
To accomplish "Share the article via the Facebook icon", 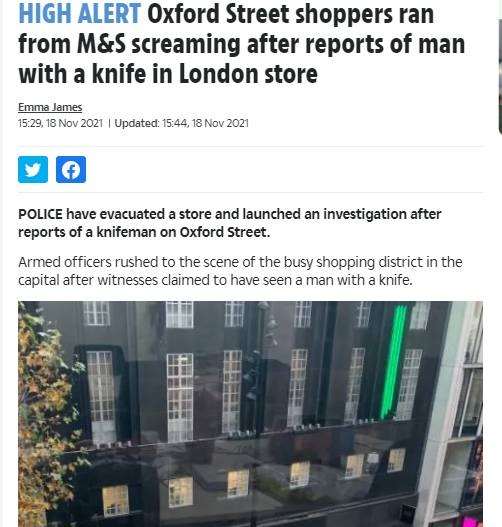I will tap(71, 169).
